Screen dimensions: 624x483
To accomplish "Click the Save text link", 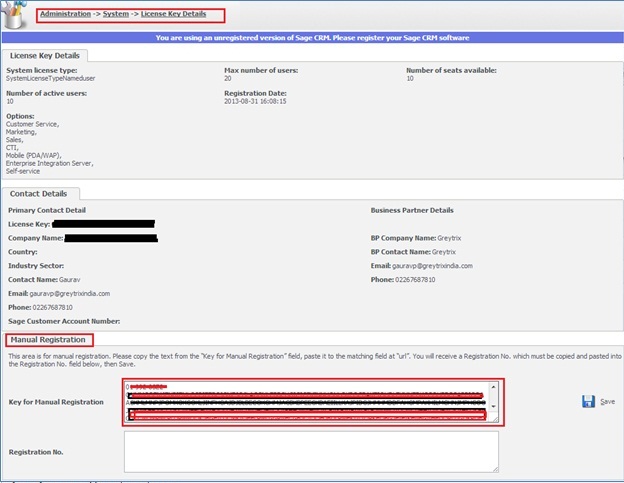I will [607, 402].
